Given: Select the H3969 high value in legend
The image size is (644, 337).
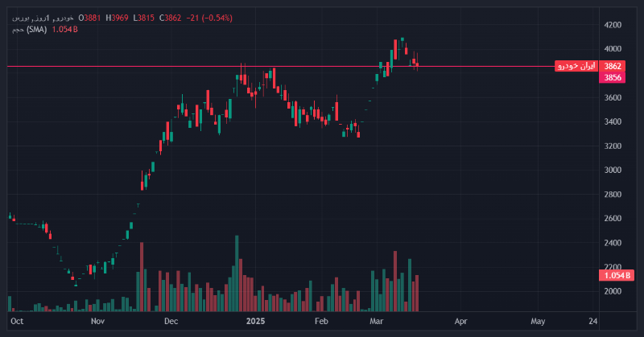Looking at the screenshot, I should [117, 18].
